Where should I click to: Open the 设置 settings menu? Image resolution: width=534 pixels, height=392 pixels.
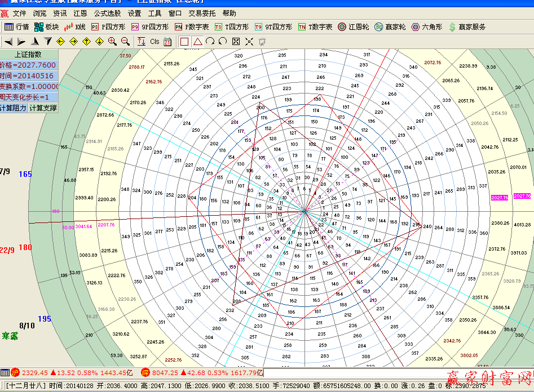tap(134, 13)
